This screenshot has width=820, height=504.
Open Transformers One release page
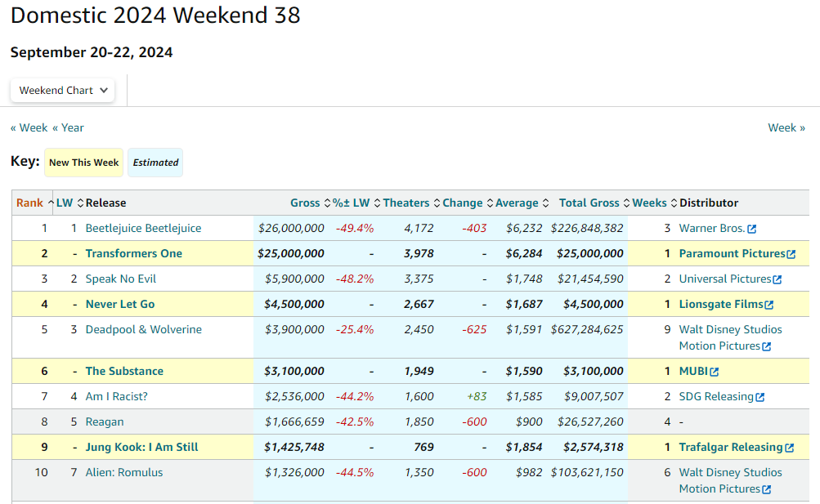(x=134, y=253)
